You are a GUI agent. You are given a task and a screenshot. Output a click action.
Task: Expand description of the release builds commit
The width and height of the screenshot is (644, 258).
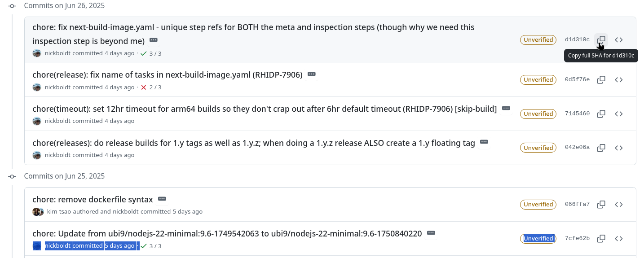(x=484, y=142)
